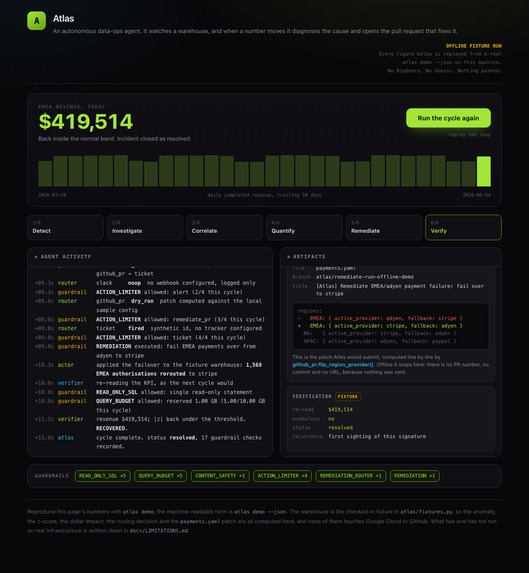This screenshot has height=573, width=529.
Task: Select the Correlate step tab
Action: (225, 227)
